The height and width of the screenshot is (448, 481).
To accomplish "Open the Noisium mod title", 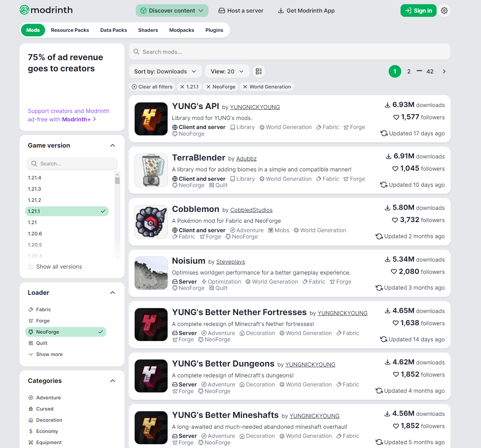I will [189, 261].
